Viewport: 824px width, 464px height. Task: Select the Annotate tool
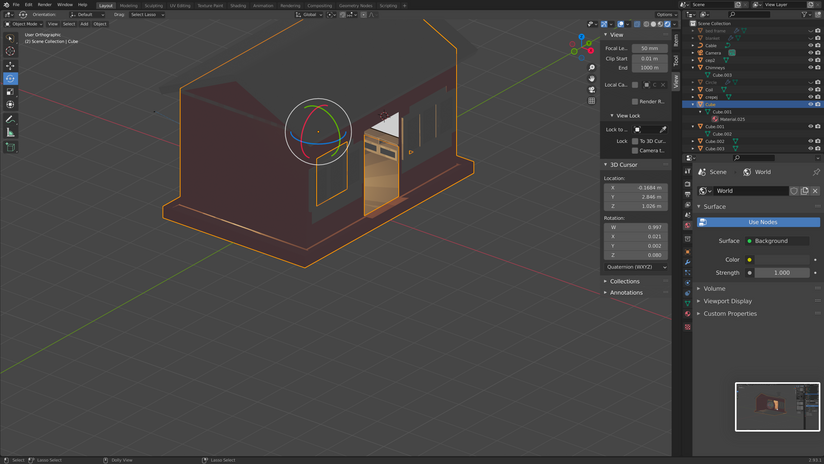point(10,119)
